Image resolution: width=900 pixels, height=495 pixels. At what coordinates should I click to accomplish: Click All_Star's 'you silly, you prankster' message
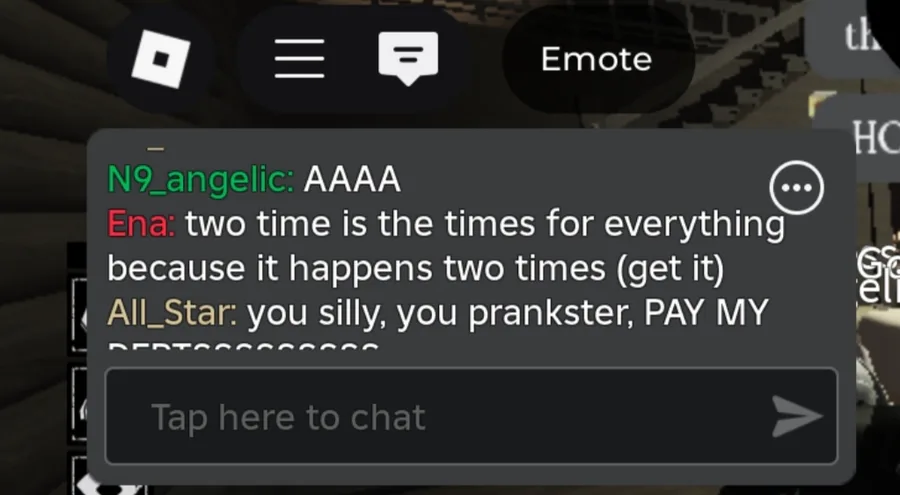507,314
